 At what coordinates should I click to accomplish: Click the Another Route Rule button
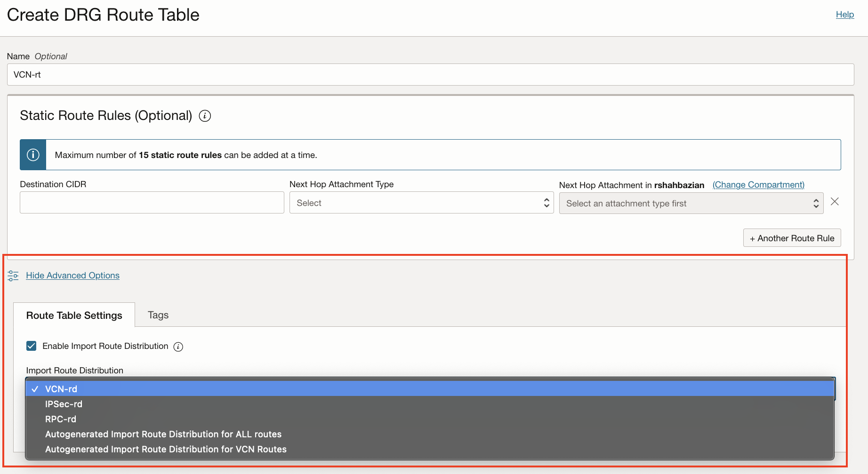pos(792,237)
